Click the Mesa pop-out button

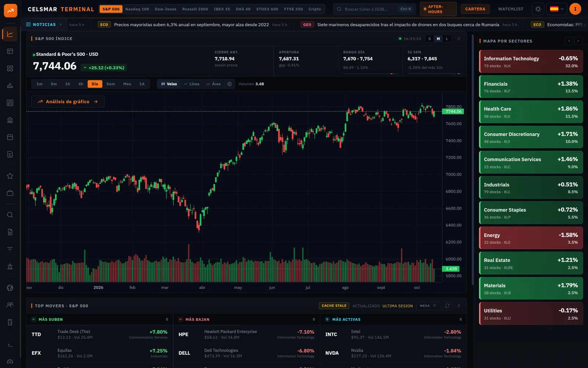(428, 306)
